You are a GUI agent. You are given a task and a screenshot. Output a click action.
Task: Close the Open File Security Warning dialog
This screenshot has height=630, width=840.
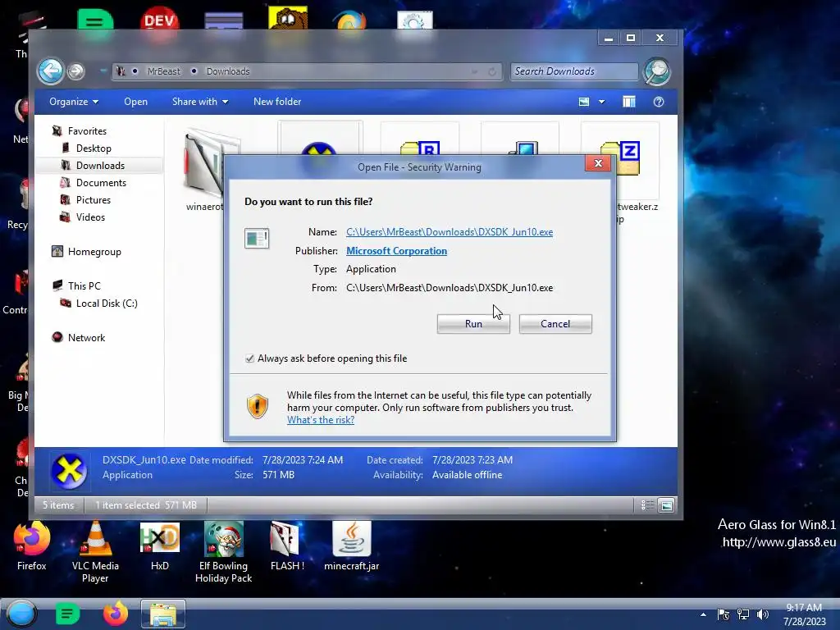(x=598, y=163)
